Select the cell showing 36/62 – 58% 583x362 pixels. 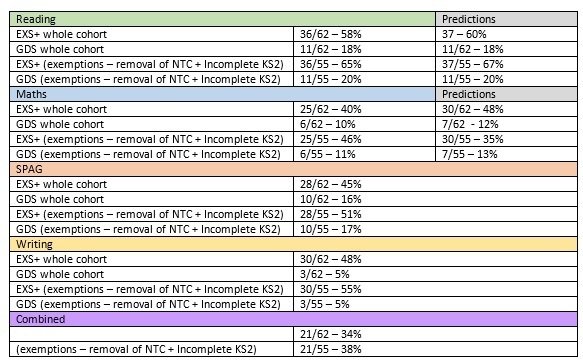(x=364, y=34)
